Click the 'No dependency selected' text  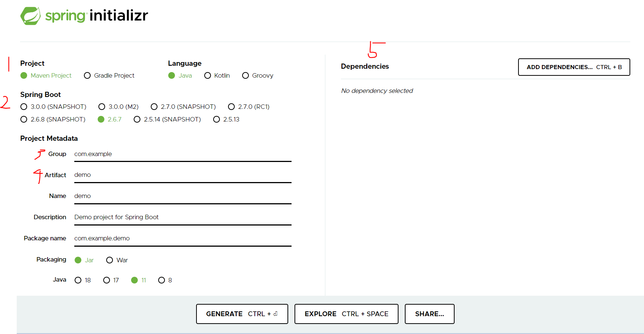(x=377, y=91)
